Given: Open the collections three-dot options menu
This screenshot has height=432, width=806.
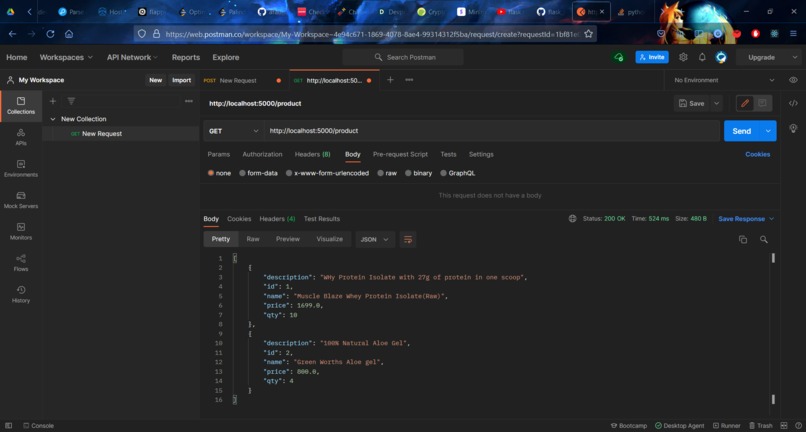Looking at the screenshot, I should point(189,101).
